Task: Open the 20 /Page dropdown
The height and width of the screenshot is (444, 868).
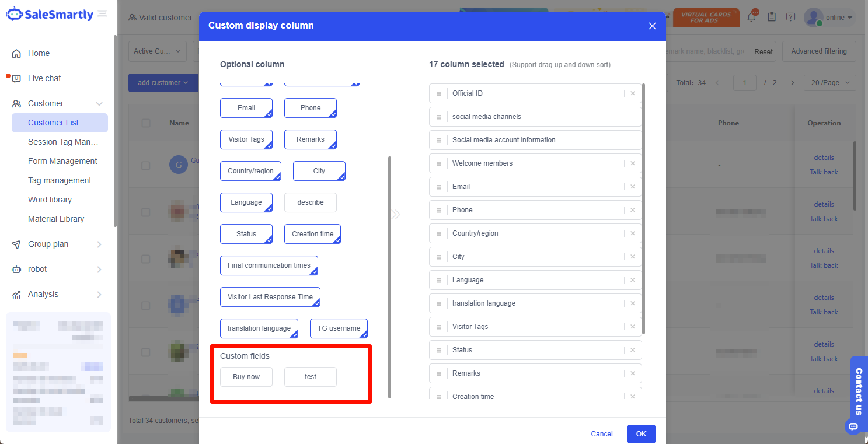Action: [x=829, y=83]
